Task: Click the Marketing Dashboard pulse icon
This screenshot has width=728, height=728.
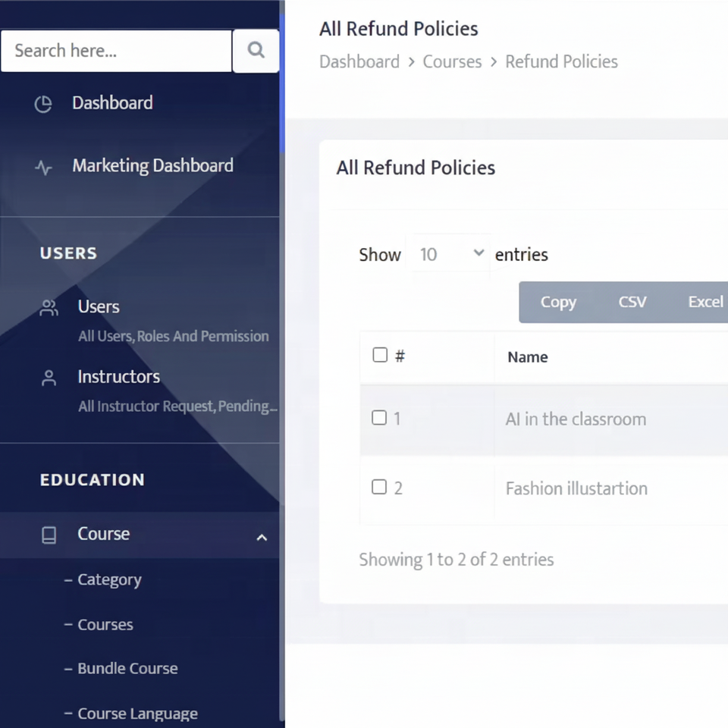Action: [43, 168]
